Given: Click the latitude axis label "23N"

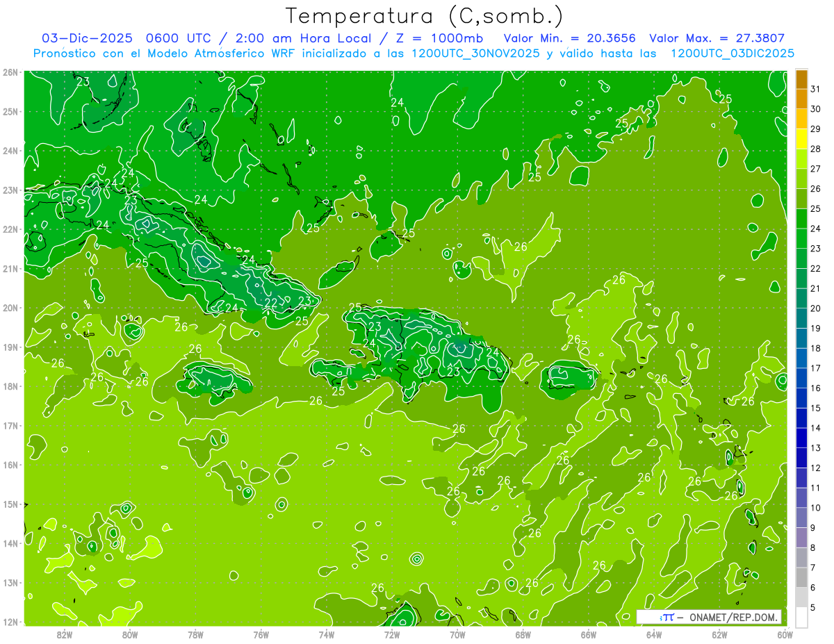Looking at the screenshot, I should click(10, 190).
